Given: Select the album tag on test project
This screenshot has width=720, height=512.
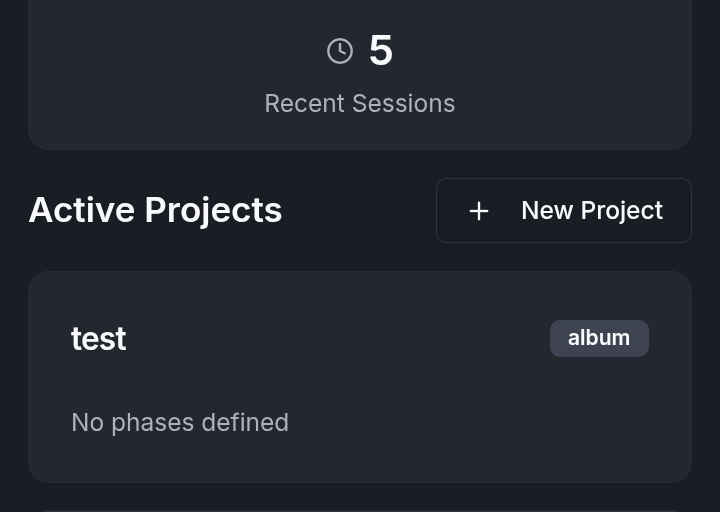Looking at the screenshot, I should [x=599, y=338].
